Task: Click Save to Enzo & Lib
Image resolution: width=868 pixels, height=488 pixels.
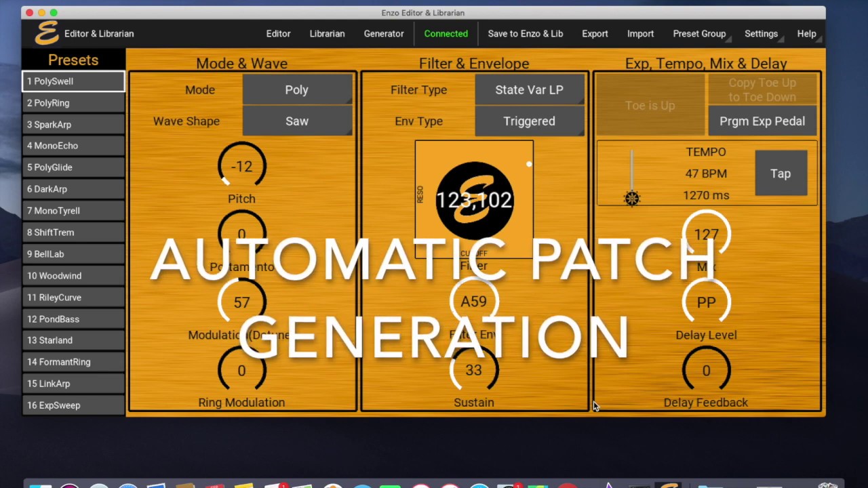Action: click(526, 33)
